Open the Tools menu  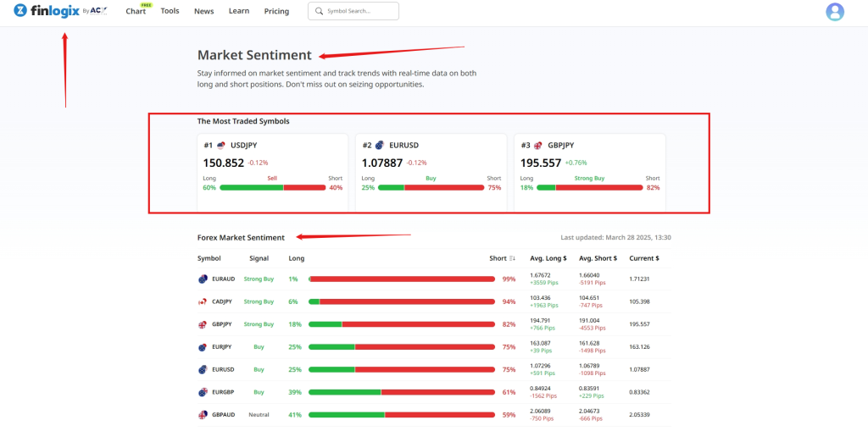coord(170,11)
